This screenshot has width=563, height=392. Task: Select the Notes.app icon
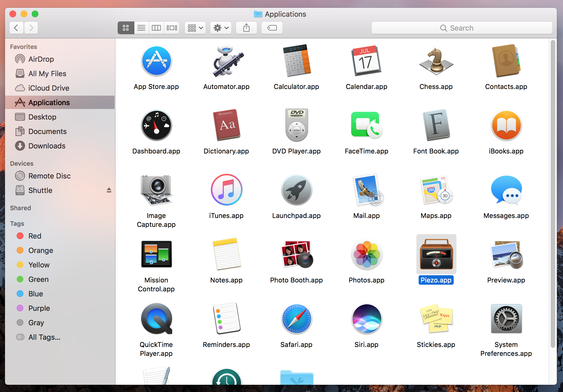click(226, 254)
